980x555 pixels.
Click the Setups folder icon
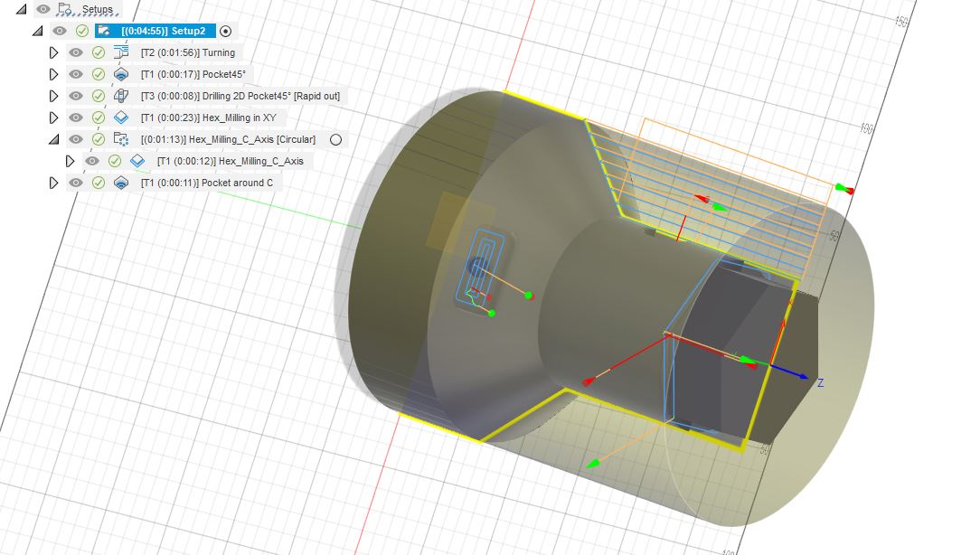coord(64,9)
